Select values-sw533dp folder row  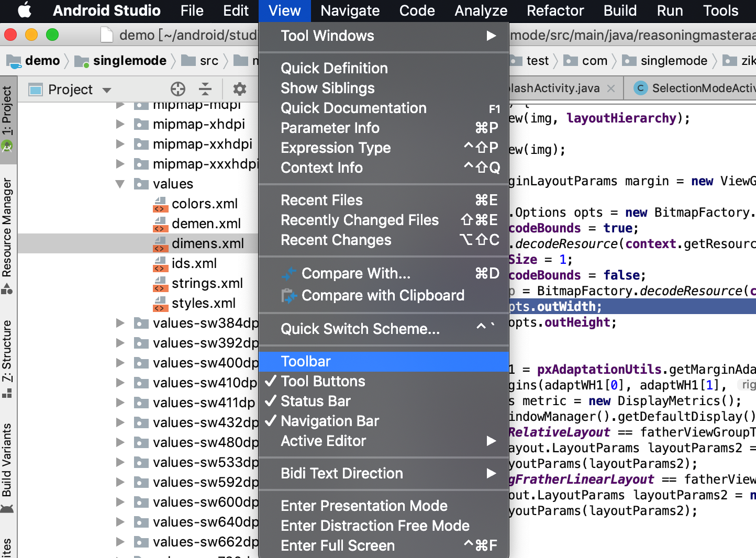(x=138, y=462)
